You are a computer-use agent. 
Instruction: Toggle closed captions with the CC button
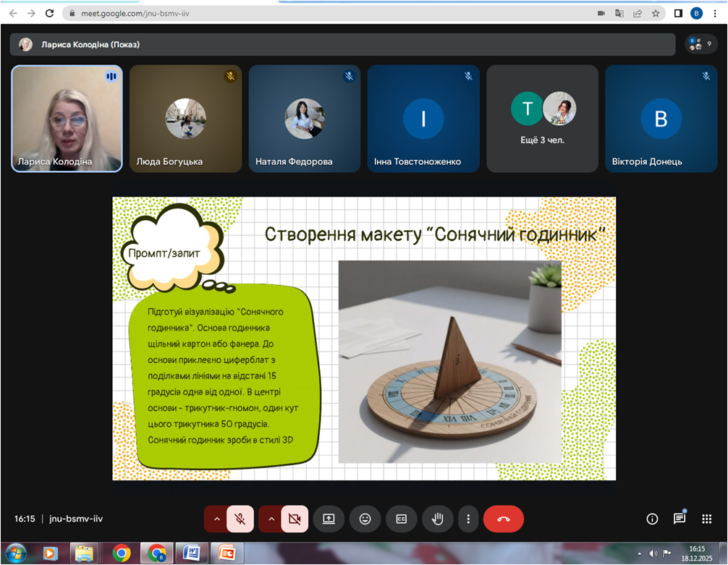pyautogui.click(x=401, y=519)
